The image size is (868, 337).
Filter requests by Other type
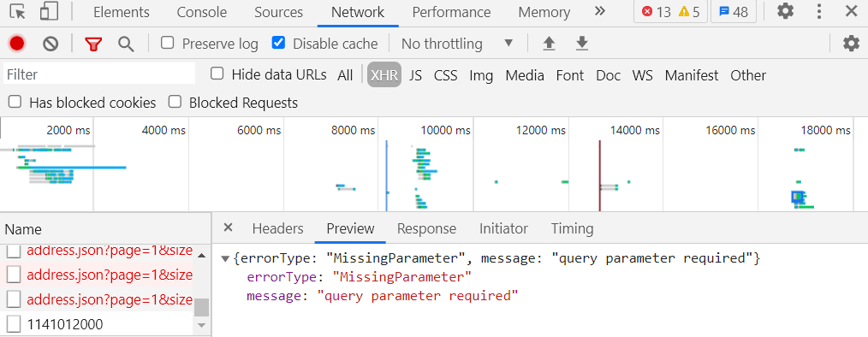(x=748, y=75)
